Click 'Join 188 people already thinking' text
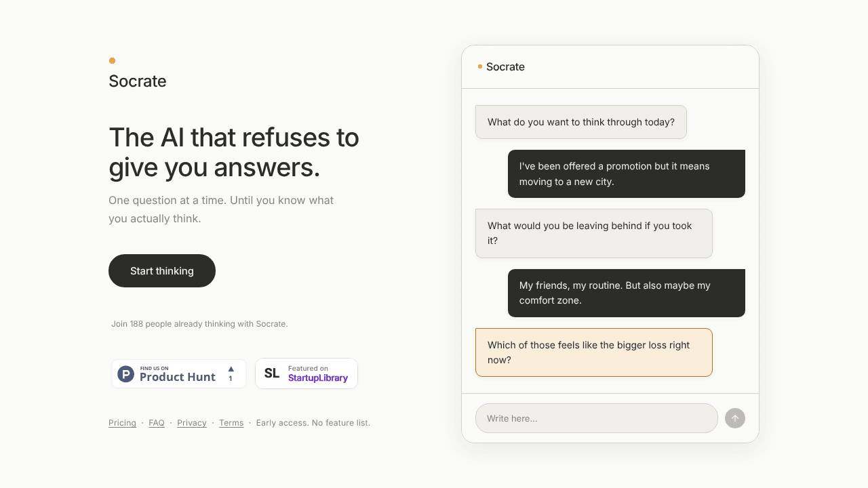Screen dimensions: 868x488 coord(199,324)
